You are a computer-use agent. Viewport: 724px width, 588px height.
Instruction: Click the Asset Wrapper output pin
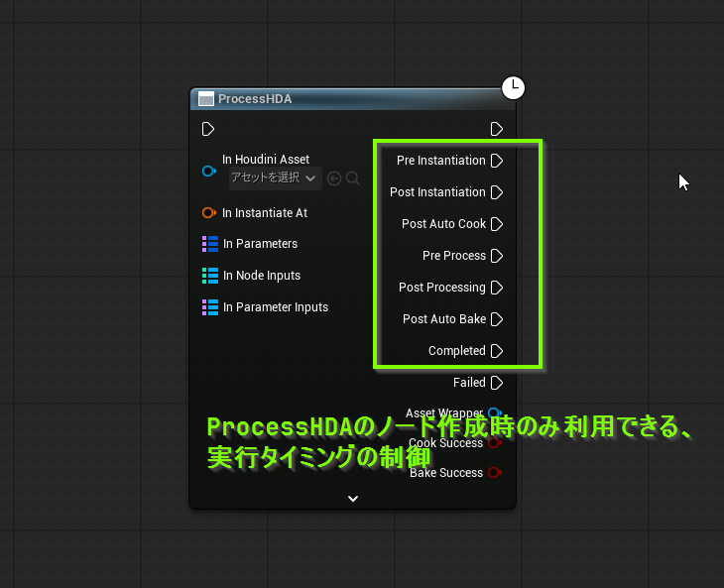pyautogui.click(x=495, y=412)
